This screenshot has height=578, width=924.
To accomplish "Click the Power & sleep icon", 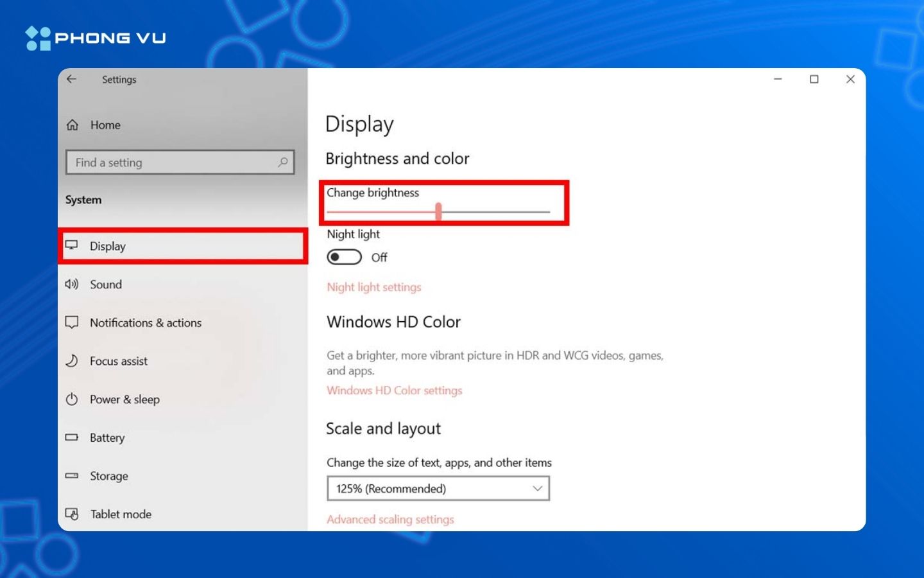I will tap(72, 399).
